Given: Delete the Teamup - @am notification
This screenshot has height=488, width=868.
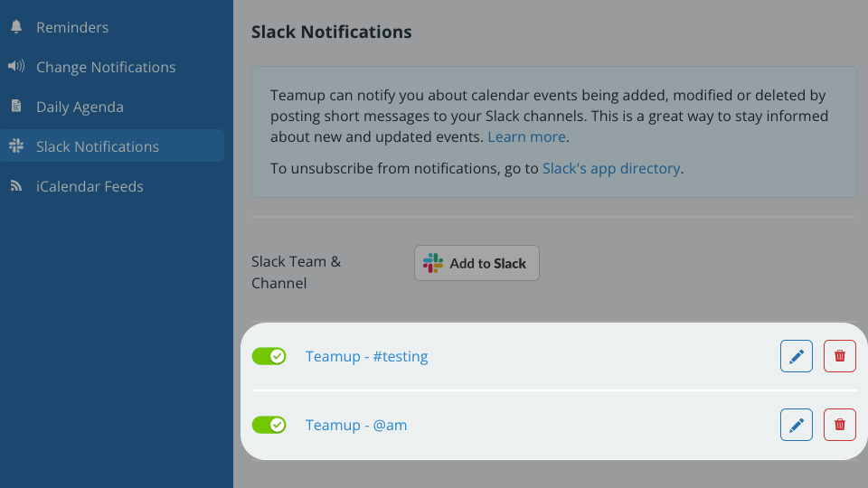Looking at the screenshot, I should [840, 425].
